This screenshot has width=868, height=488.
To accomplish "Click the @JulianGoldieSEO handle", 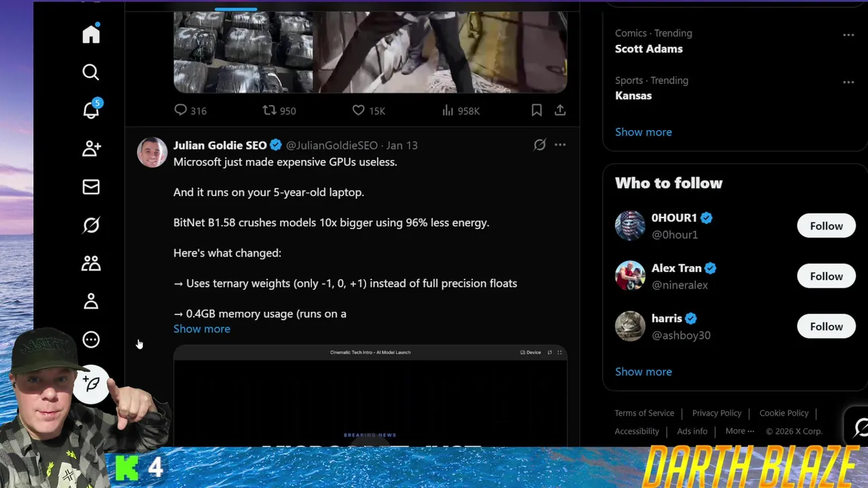I will click(x=332, y=145).
